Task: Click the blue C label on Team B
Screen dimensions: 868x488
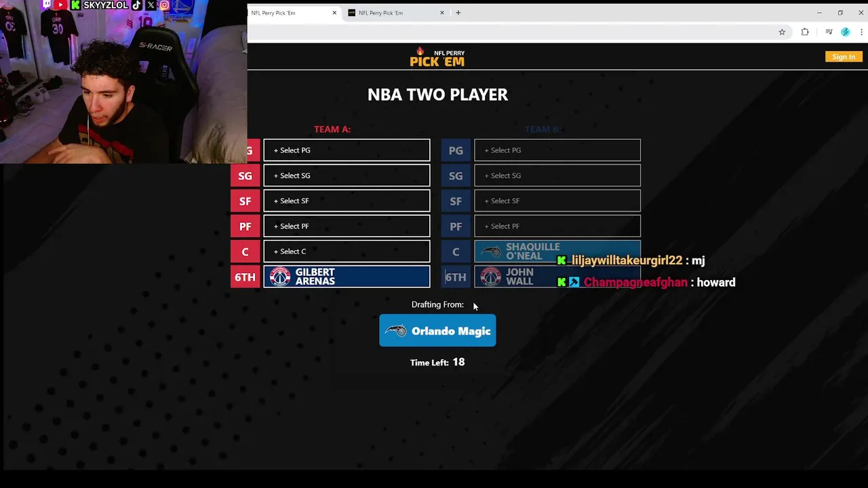Action: pos(456,251)
